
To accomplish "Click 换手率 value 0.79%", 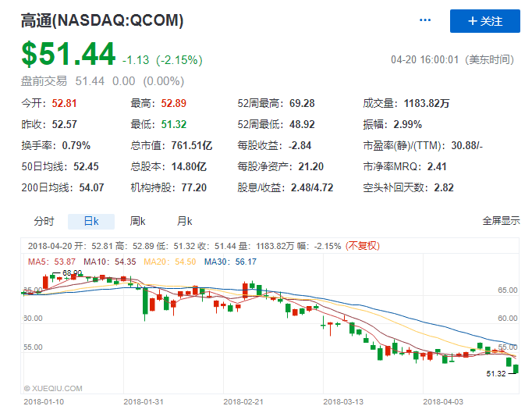I will [x=76, y=146].
